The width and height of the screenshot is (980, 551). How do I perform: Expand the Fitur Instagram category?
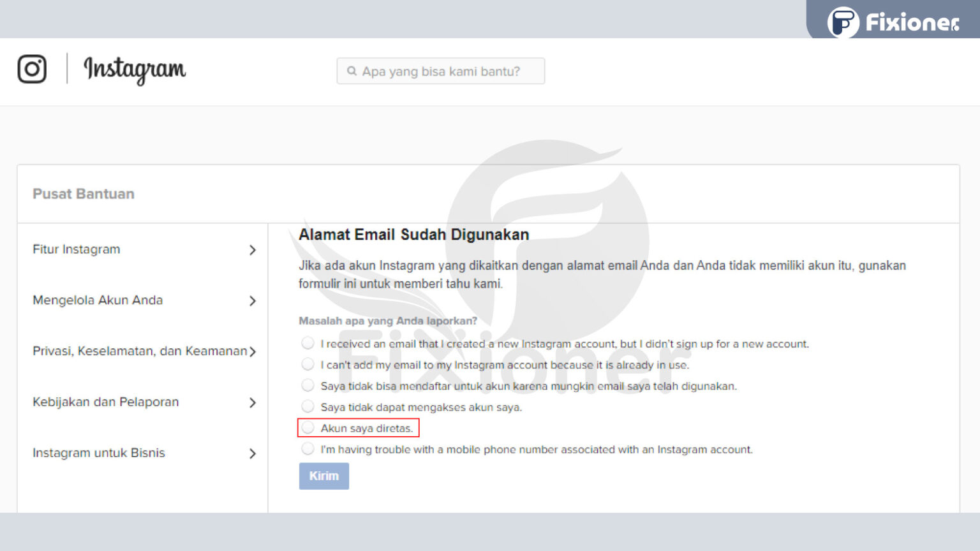pyautogui.click(x=254, y=250)
